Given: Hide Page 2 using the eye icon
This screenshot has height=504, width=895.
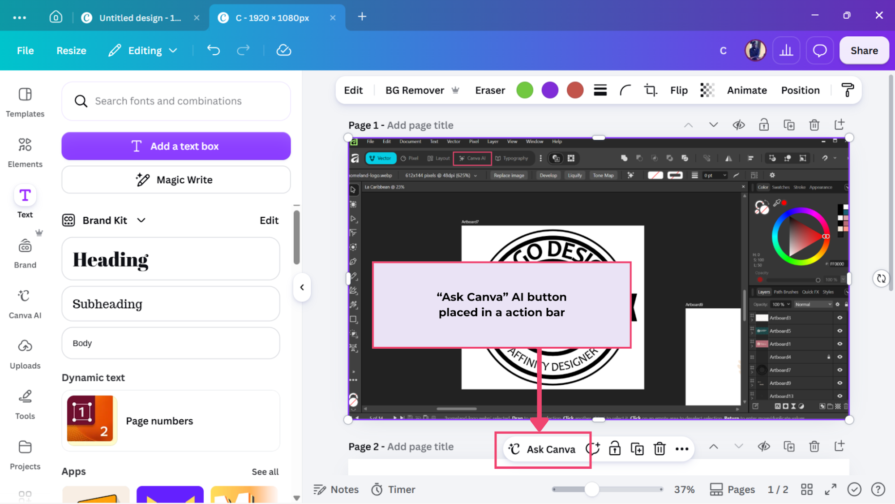Looking at the screenshot, I should (x=764, y=446).
